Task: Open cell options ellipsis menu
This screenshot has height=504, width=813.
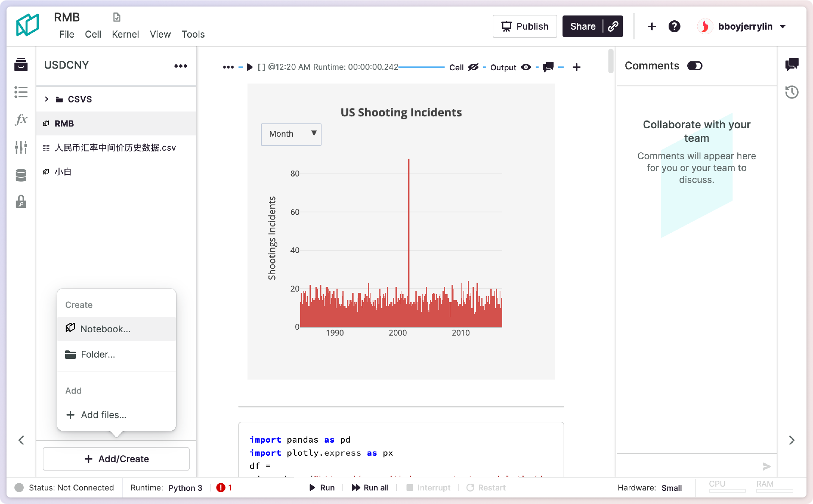Action: 228,67
